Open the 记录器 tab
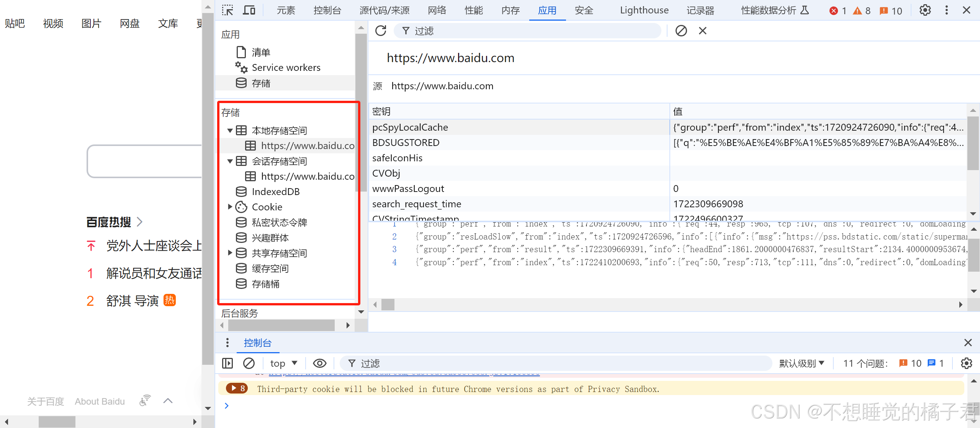This screenshot has height=428, width=980. [700, 10]
